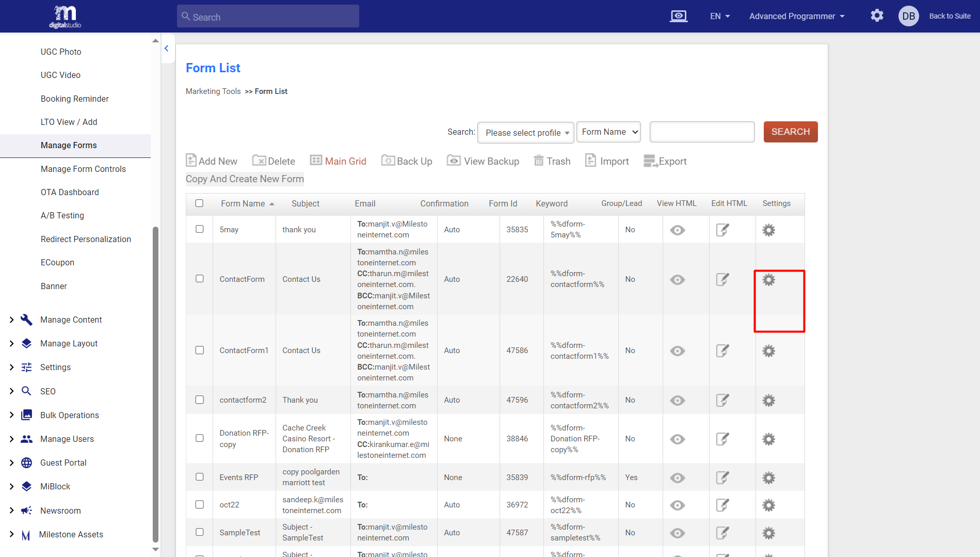View HTML of 5may form

click(678, 230)
